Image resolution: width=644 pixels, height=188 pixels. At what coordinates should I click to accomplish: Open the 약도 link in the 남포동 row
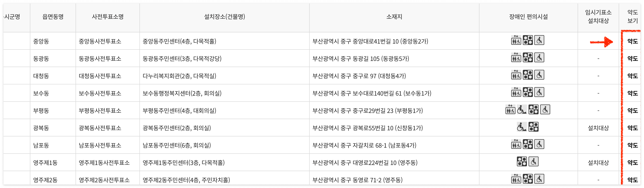(x=633, y=145)
